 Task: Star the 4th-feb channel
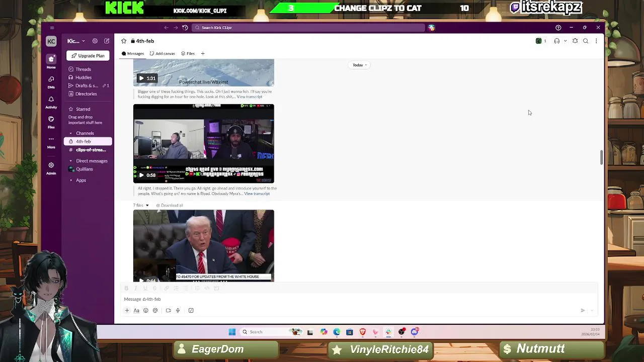124,41
